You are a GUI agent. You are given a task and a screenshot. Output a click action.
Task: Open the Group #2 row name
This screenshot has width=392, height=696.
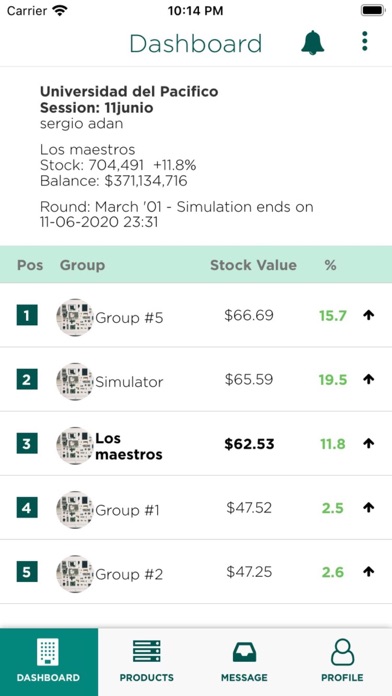pos(129,574)
